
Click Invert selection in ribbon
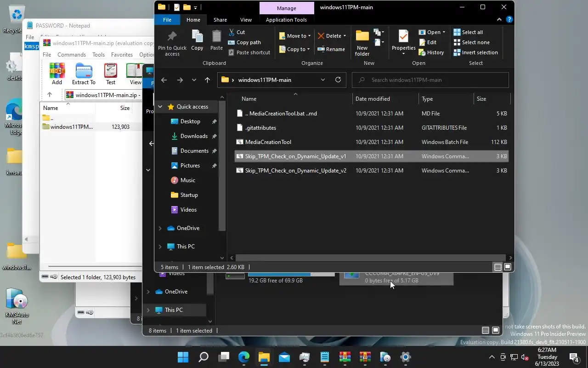[x=475, y=52]
